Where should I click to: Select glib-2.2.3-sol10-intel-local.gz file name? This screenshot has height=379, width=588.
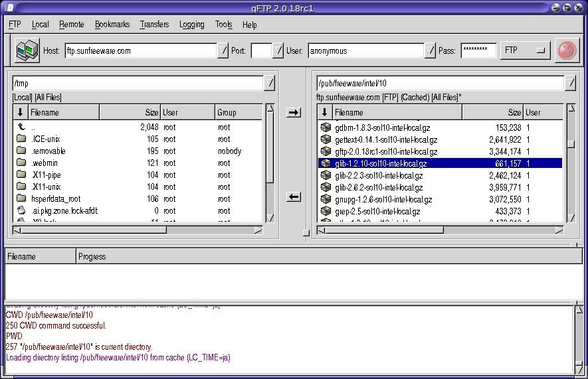(x=379, y=175)
